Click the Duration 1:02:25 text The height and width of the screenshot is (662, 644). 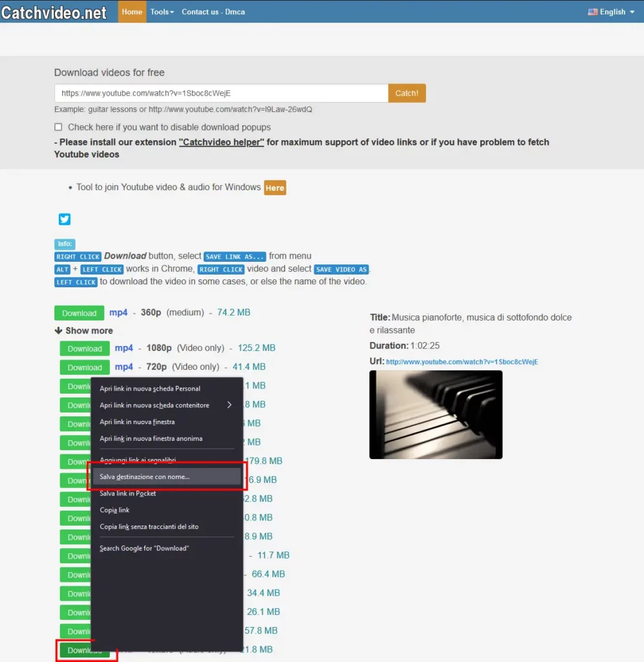click(405, 346)
